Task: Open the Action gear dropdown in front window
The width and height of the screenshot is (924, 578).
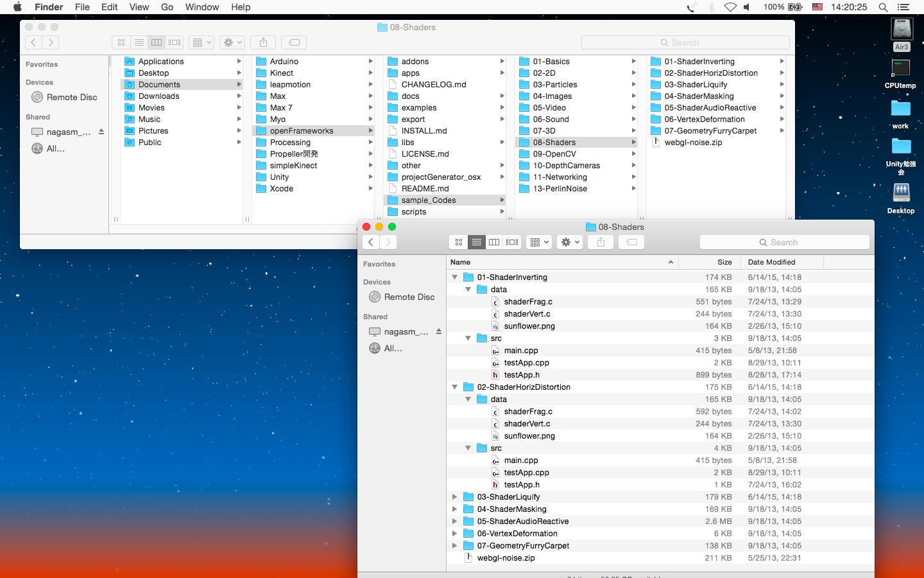Action: tap(570, 242)
